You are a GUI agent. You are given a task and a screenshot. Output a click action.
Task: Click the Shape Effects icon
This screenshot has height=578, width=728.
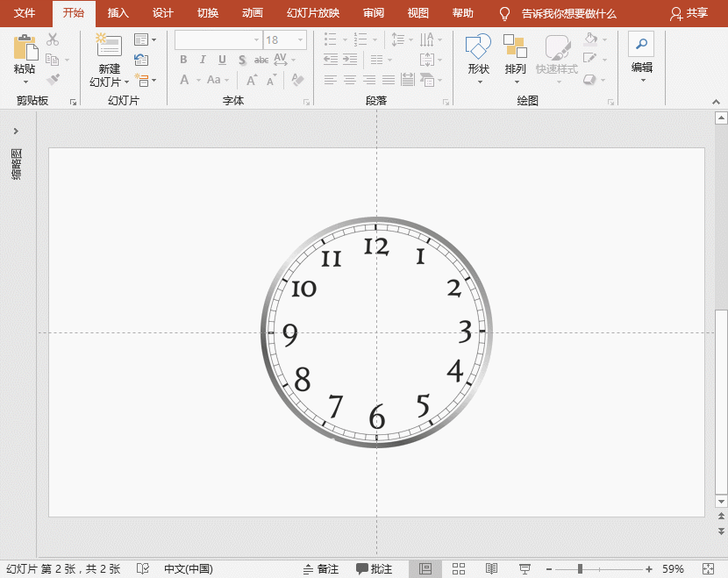tap(589, 80)
